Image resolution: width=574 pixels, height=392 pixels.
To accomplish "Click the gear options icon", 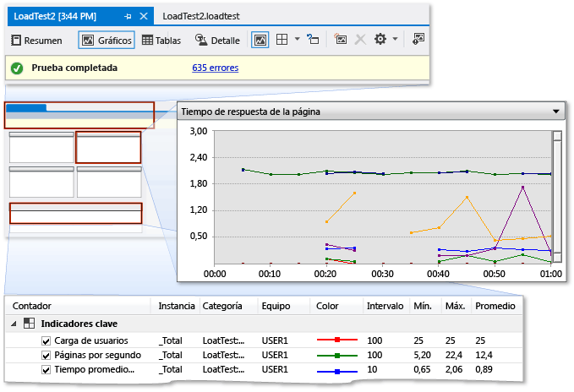I will click(380, 40).
